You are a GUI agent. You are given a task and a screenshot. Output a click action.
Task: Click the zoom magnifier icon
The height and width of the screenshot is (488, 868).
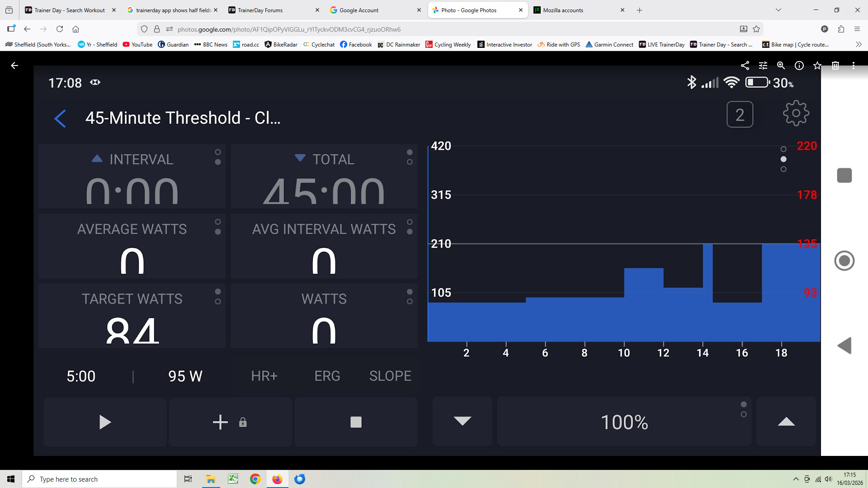pyautogui.click(x=781, y=66)
